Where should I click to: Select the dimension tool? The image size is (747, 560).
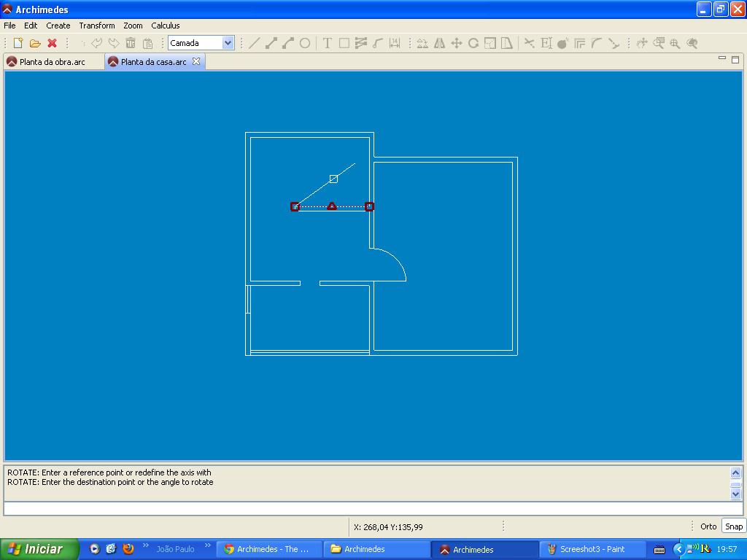395,43
